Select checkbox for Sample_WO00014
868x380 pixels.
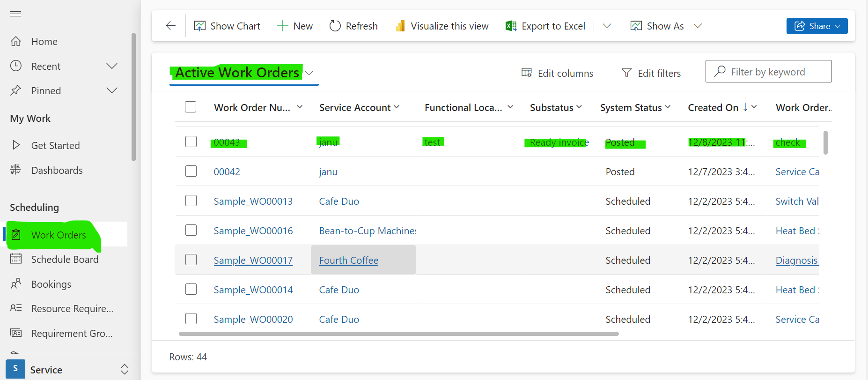coord(191,289)
